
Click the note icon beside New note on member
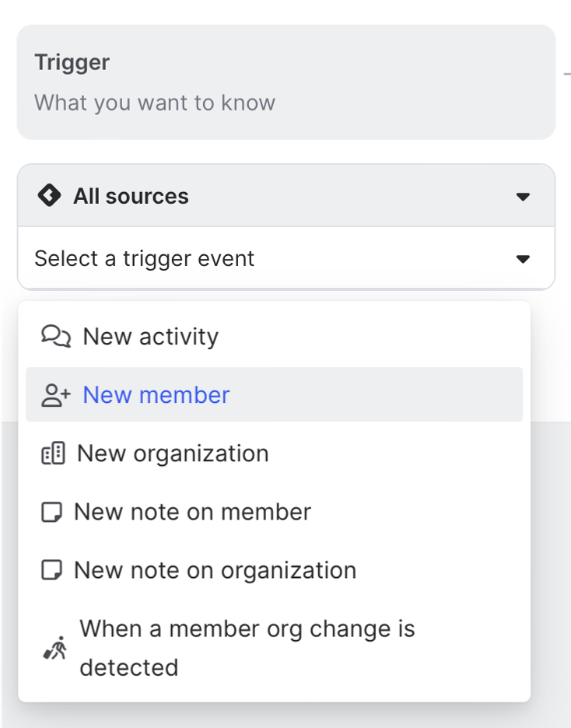tap(51, 512)
